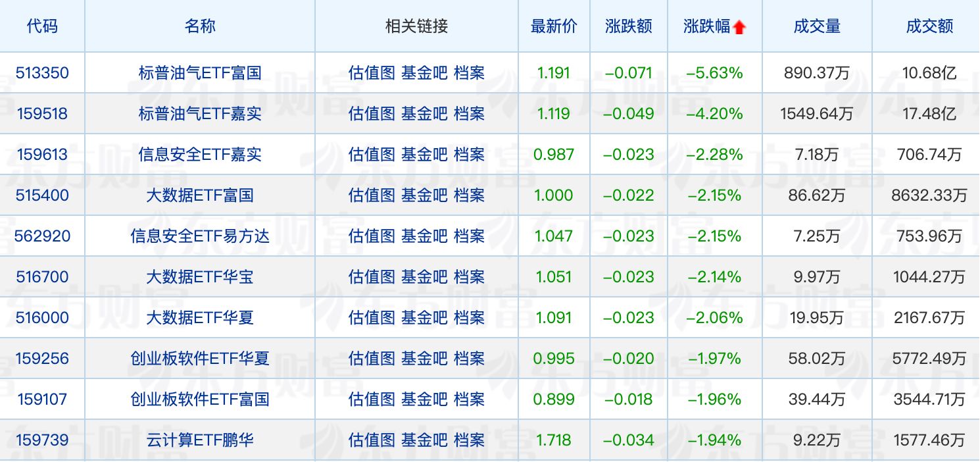Viewport: 980px width, 462px height.
Task: Open the 云计算ETF鹏华 fund page
Action: click(x=200, y=440)
